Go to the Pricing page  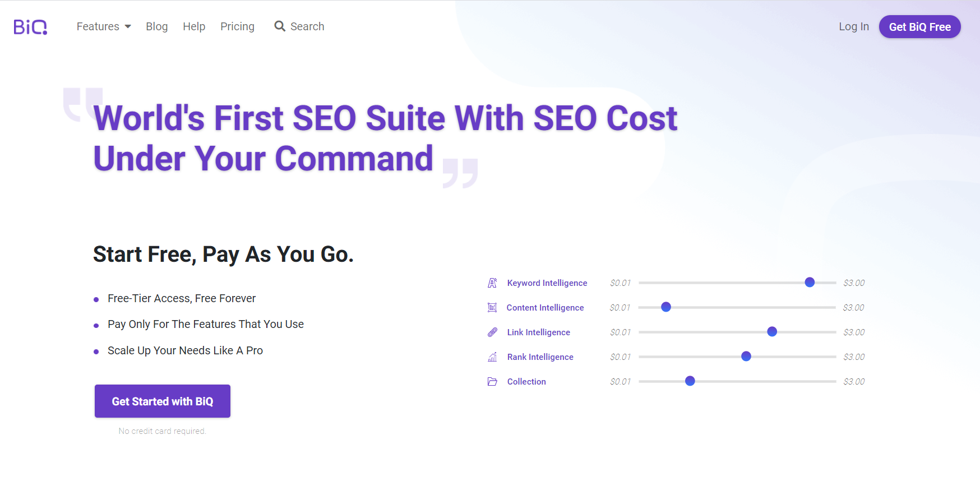(x=237, y=26)
